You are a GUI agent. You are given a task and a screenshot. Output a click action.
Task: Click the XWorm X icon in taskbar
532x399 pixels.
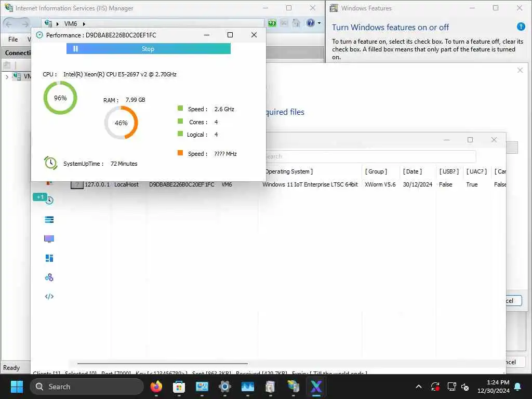tap(316, 387)
